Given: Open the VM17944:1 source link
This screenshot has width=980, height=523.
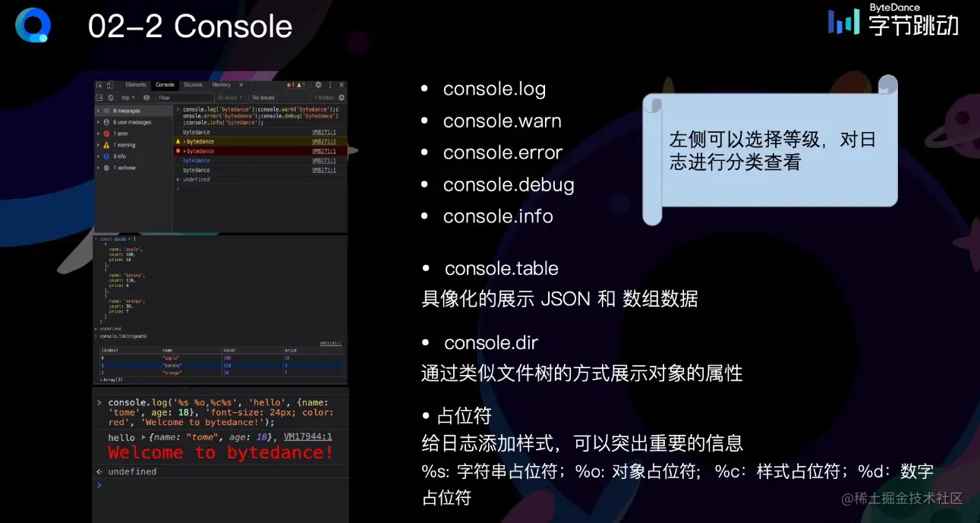Looking at the screenshot, I should [307, 437].
